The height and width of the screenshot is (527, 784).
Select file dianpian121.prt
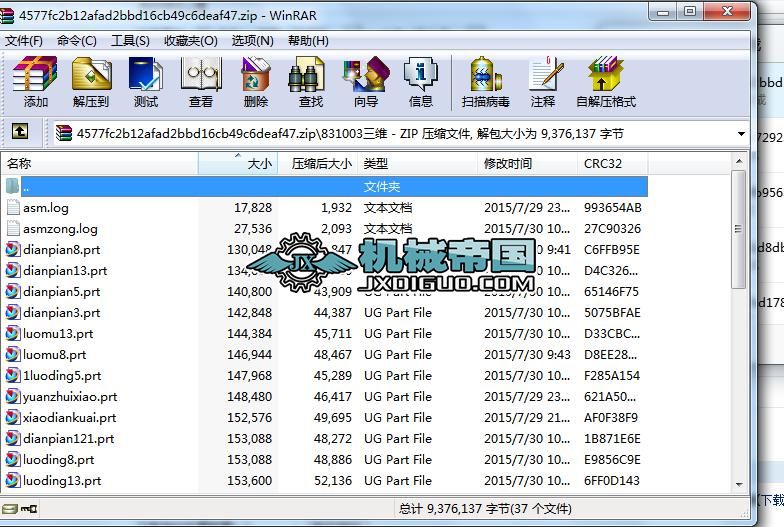click(68, 438)
